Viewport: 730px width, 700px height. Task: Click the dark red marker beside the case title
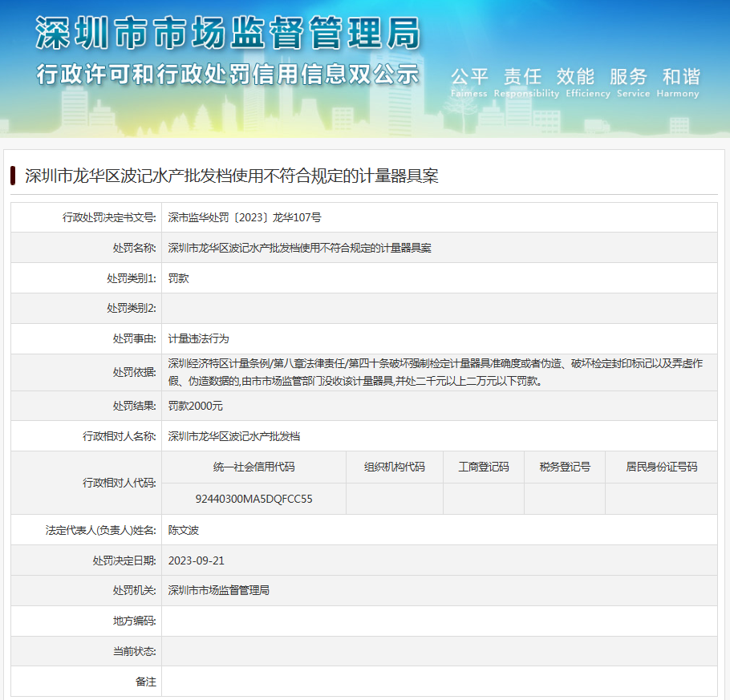[x=14, y=176]
